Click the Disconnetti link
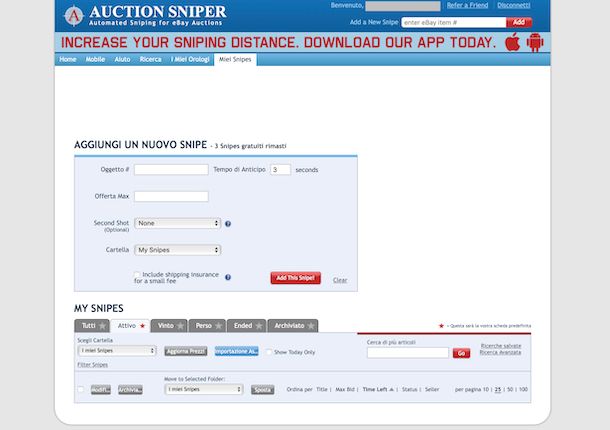This screenshot has width=610, height=430. (x=514, y=5)
